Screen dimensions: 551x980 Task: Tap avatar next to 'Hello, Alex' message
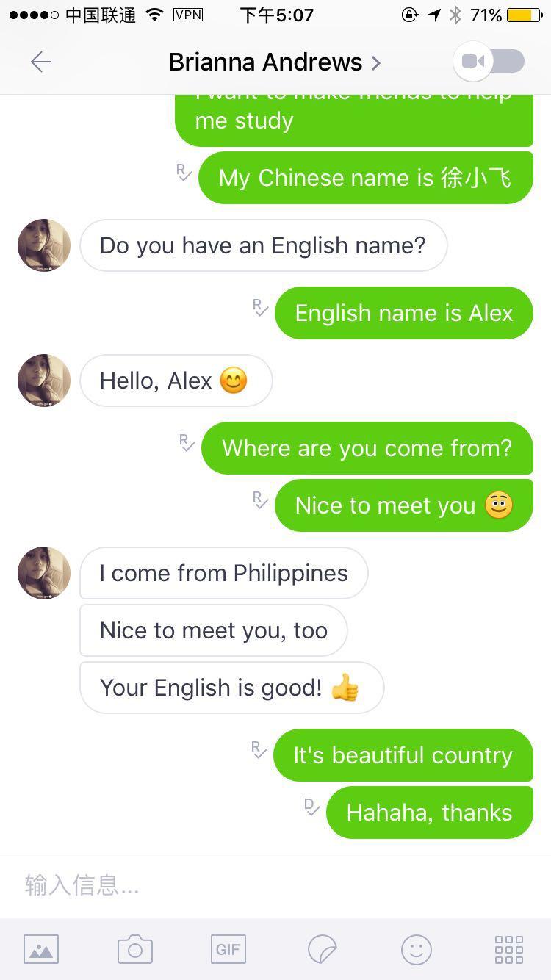point(44,381)
